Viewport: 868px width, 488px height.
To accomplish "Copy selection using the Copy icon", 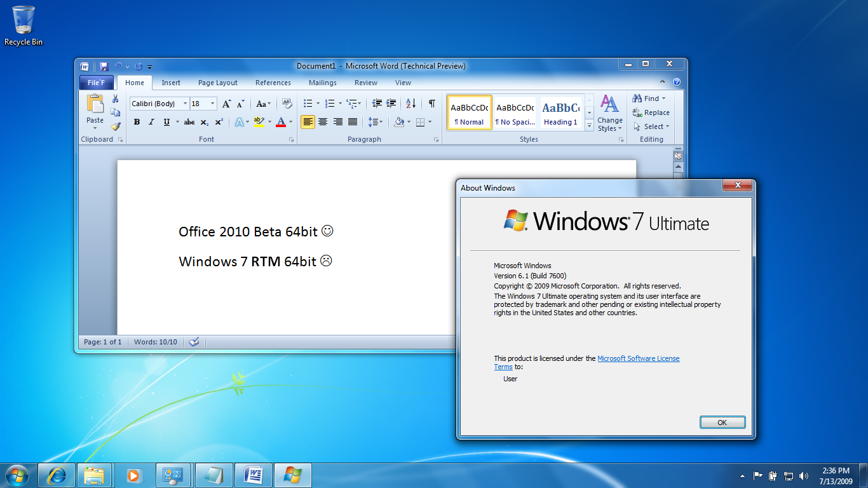I will pos(115,112).
